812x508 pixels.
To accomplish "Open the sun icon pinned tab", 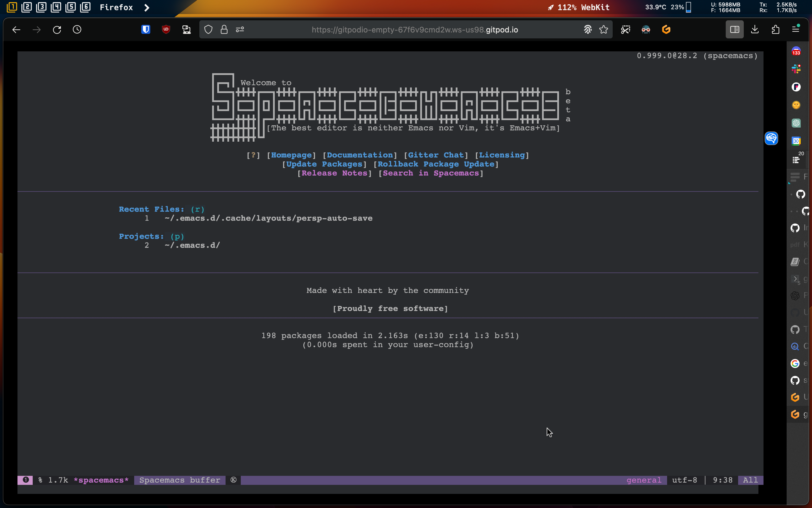I will tap(796, 105).
